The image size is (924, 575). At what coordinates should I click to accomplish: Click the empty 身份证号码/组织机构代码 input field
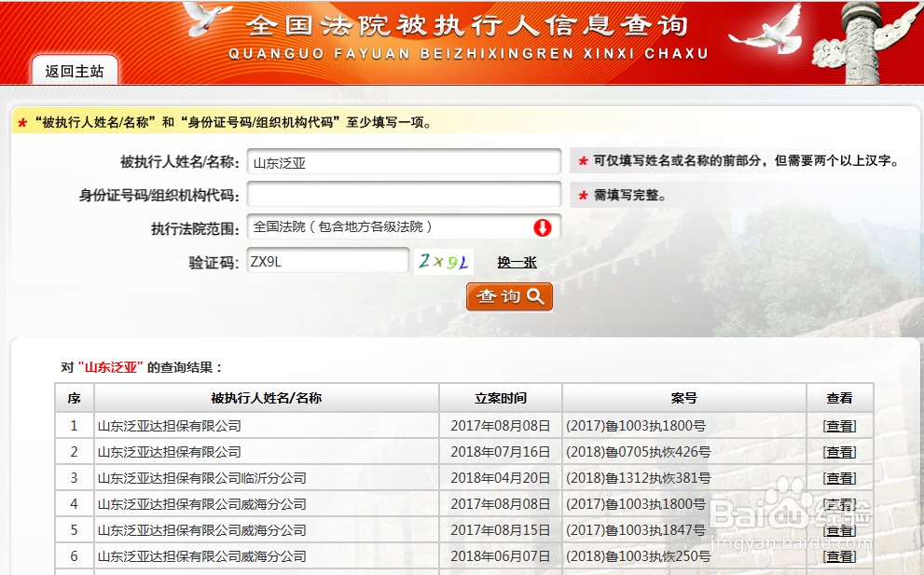[x=404, y=194]
